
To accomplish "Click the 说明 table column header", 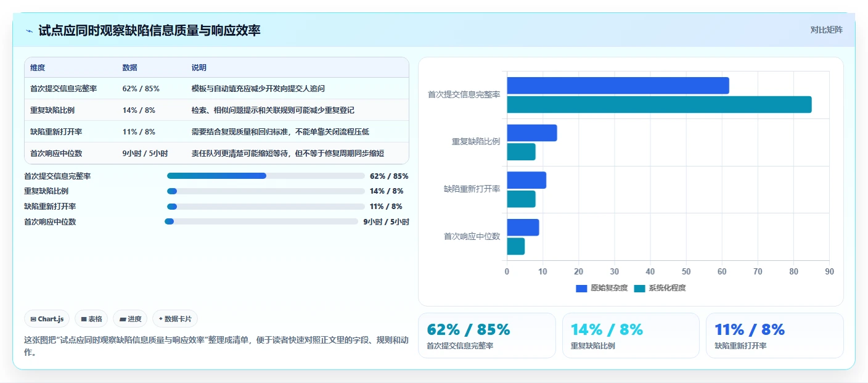I will (x=199, y=68).
